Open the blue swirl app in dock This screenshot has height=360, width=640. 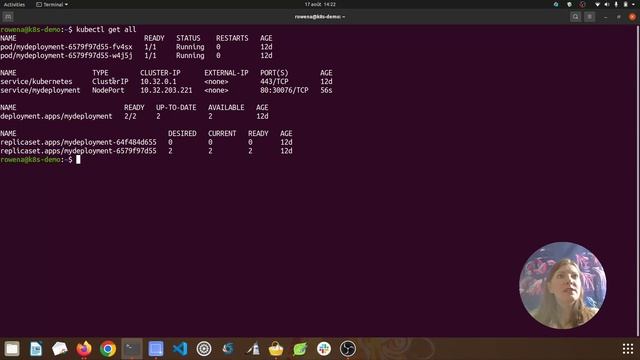228,349
